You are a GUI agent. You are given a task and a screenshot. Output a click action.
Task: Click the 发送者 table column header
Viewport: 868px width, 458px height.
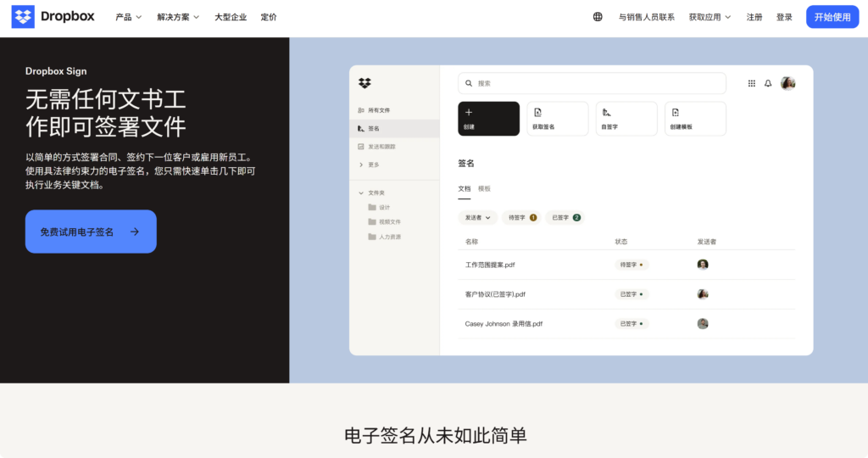tap(706, 242)
